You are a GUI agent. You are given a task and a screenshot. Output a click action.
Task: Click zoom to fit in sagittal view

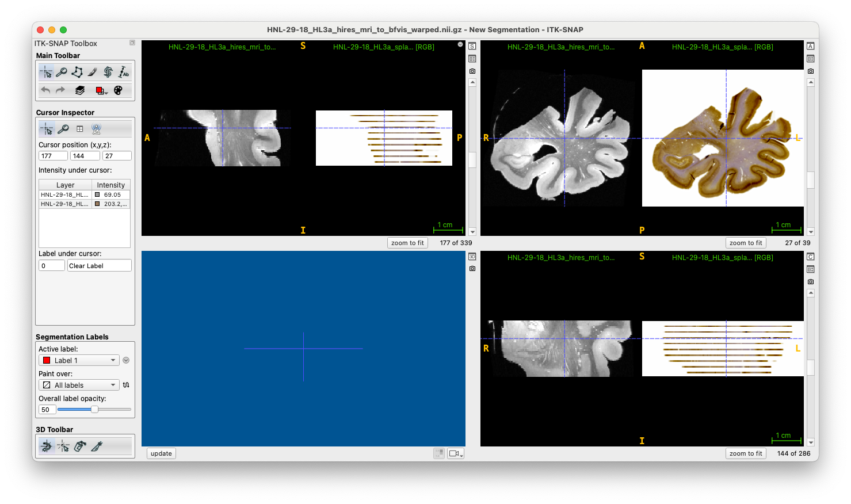(407, 243)
